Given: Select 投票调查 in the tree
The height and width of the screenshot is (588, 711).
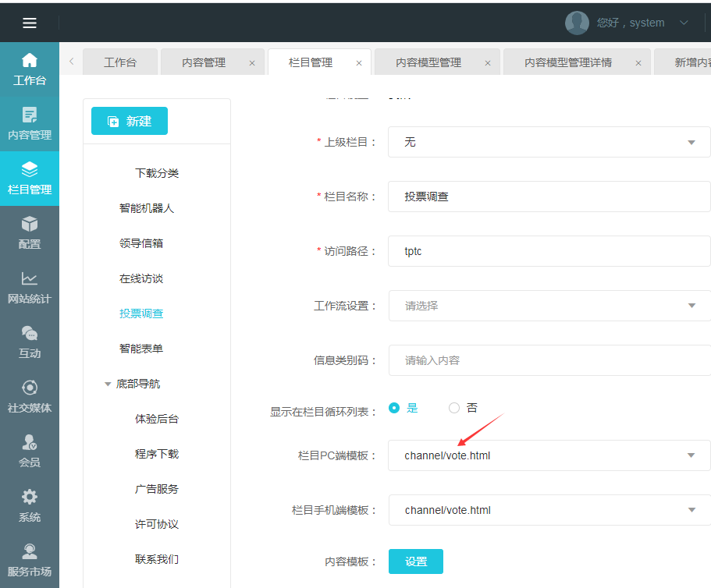Looking at the screenshot, I should tap(141, 313).
